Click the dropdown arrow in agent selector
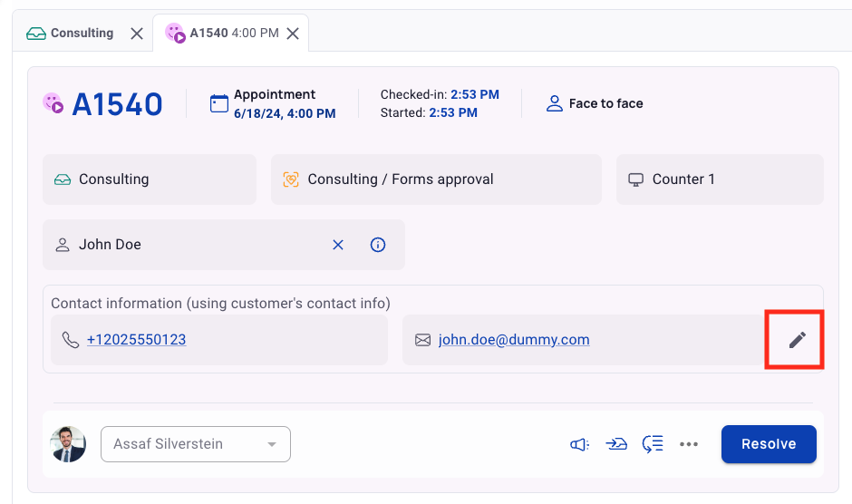The height and width of the screenshot is (504, 852). [272, 444]
